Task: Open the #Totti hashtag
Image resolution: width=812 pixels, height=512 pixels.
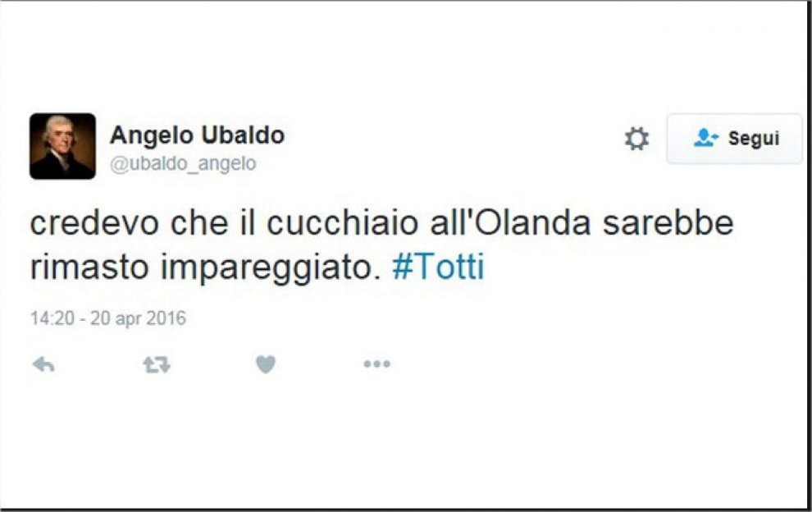Action: tap(438, 267)
